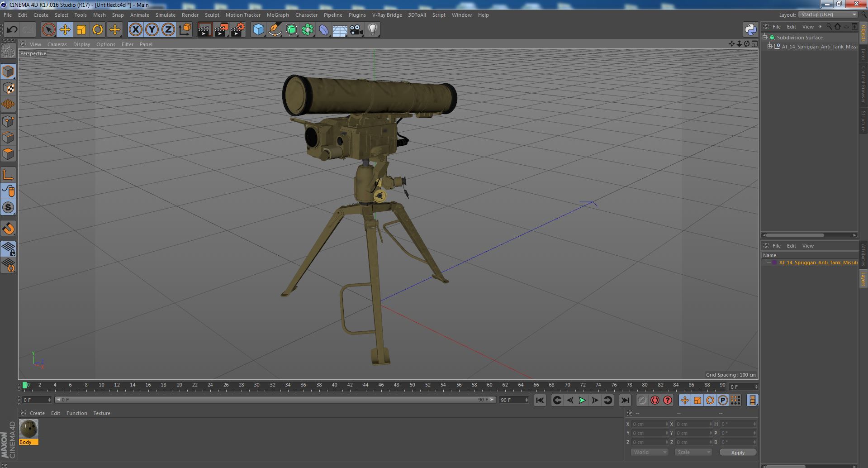This screenshot has width=868, height=468.
Task: Activate the Rotate tool
Action: 98,30
